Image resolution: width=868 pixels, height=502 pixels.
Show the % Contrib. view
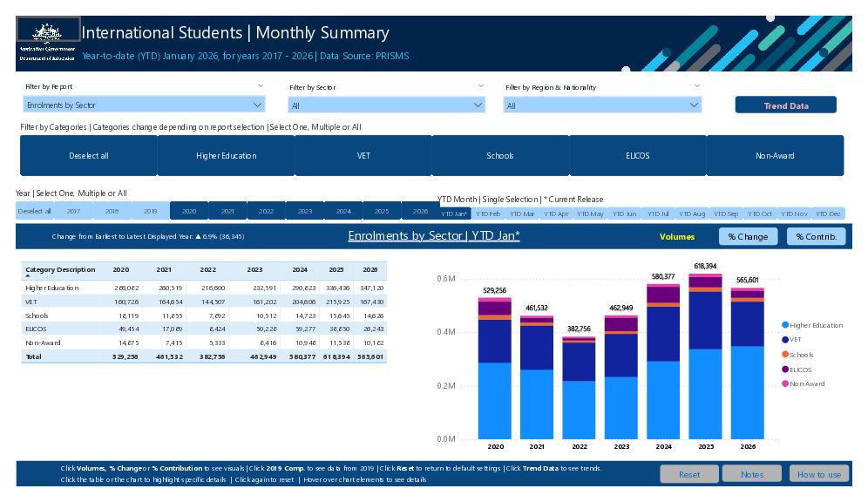[815, 235]
